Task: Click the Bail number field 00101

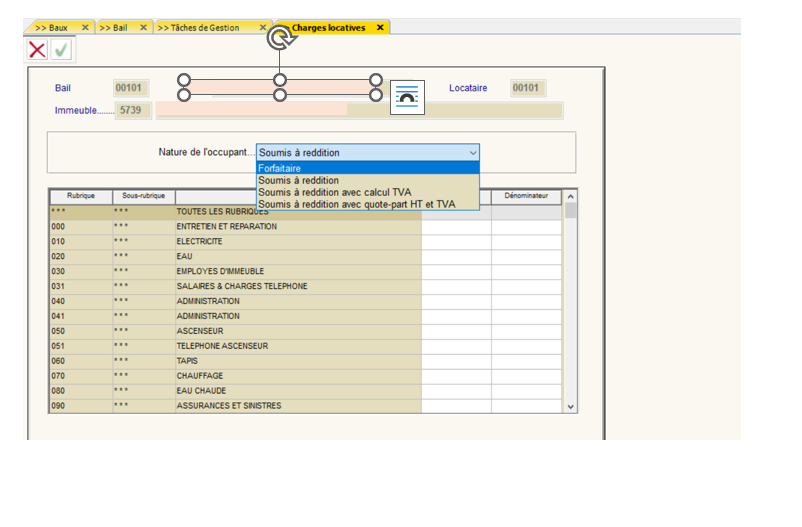Action: tap(132, 88)
